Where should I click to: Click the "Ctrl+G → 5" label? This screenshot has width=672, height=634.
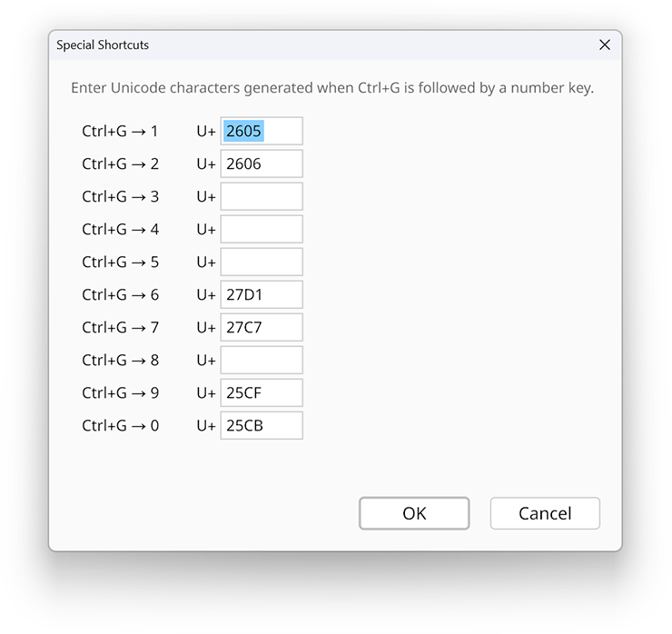point(120,262)
